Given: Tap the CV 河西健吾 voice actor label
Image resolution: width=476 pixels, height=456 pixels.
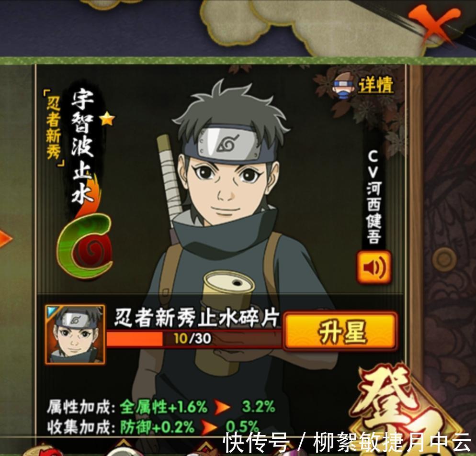Looking at the screenshot, I should (374, 197).
